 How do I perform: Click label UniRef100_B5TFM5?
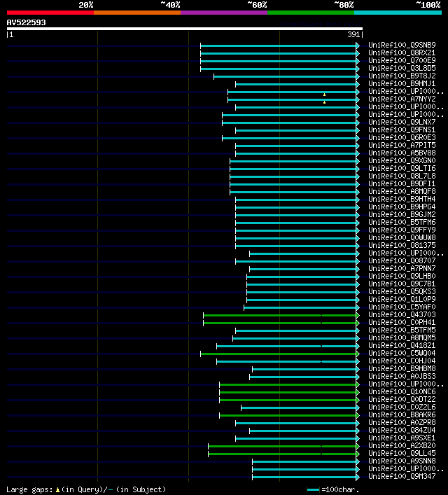[402, 330]
